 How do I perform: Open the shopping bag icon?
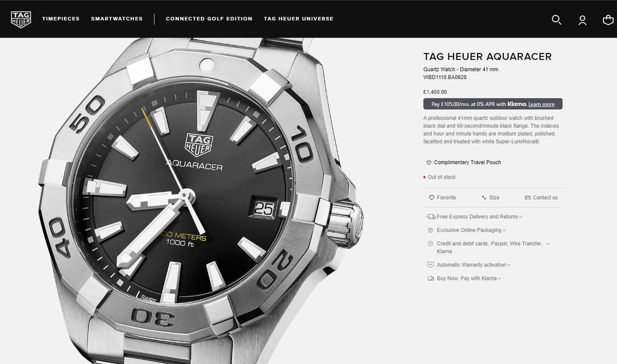pos(608,20)
